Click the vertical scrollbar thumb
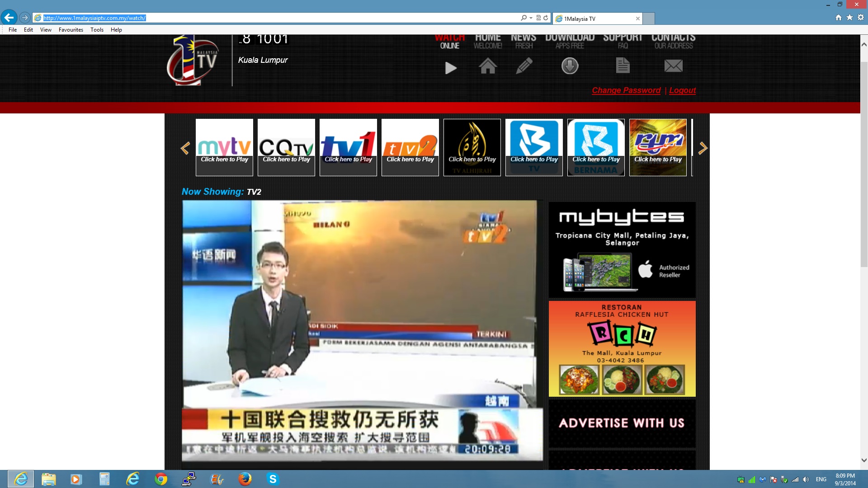Viewport: 868px width, 488px height. point(864,165)
